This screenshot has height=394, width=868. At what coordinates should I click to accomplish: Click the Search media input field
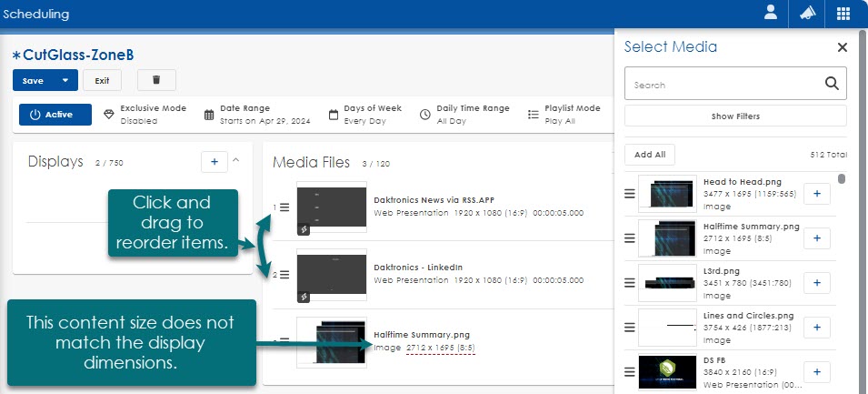point(723,85)
